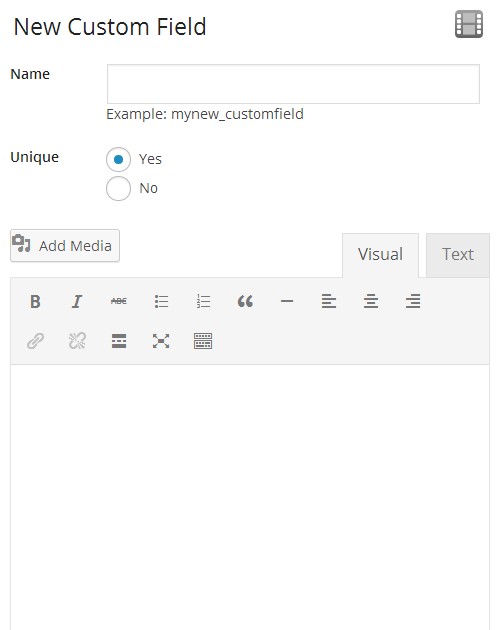Align text center
Screen dimensions: 500x630
pos(371,301)
